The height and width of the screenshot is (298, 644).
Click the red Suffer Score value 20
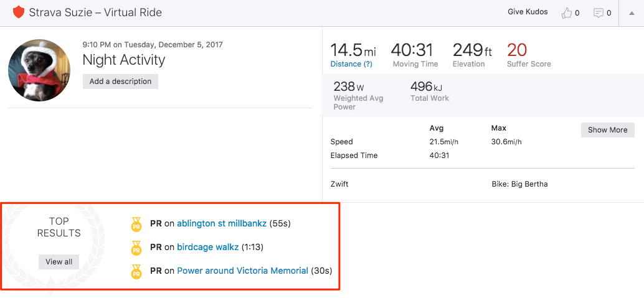coord(517,50)
